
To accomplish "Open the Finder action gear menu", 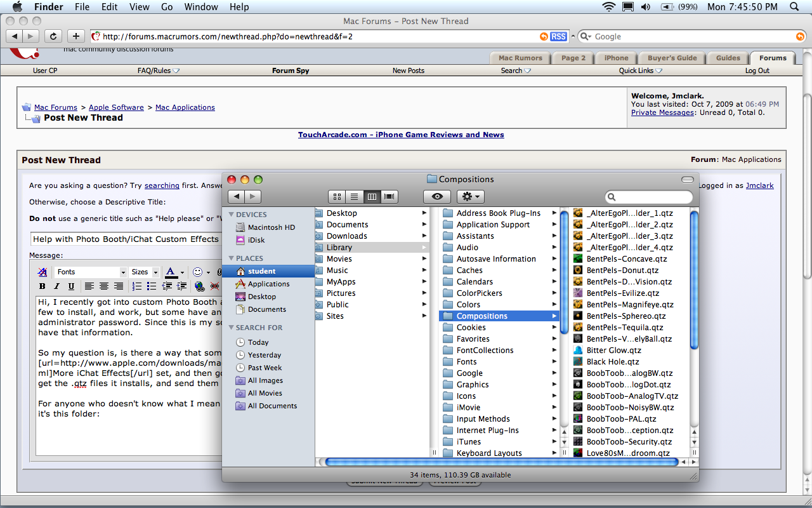I will tap(470, 197).
